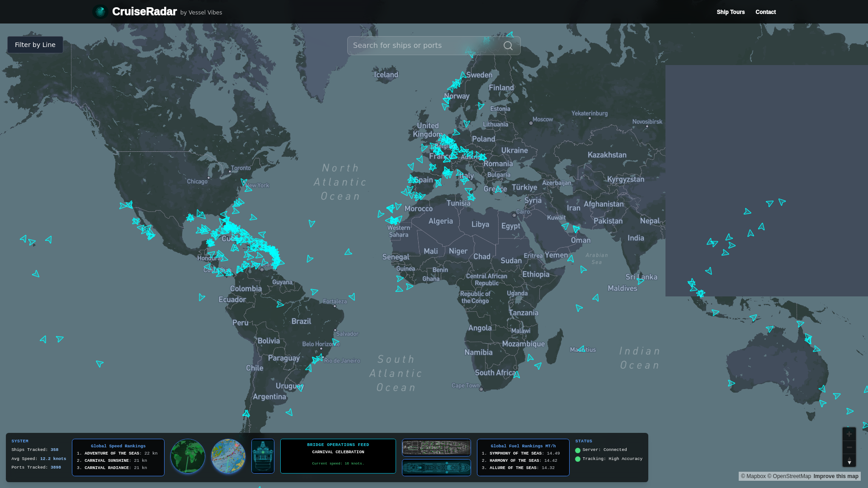Zoom out the map with minus button
This screenshot has height=488, width=868.
(849, 447)
